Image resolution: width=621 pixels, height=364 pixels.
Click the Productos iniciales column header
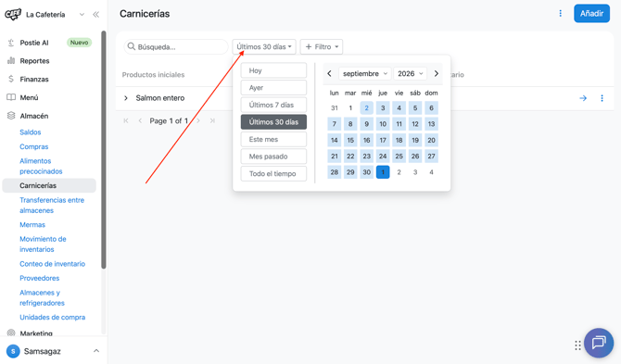[153, 75]
